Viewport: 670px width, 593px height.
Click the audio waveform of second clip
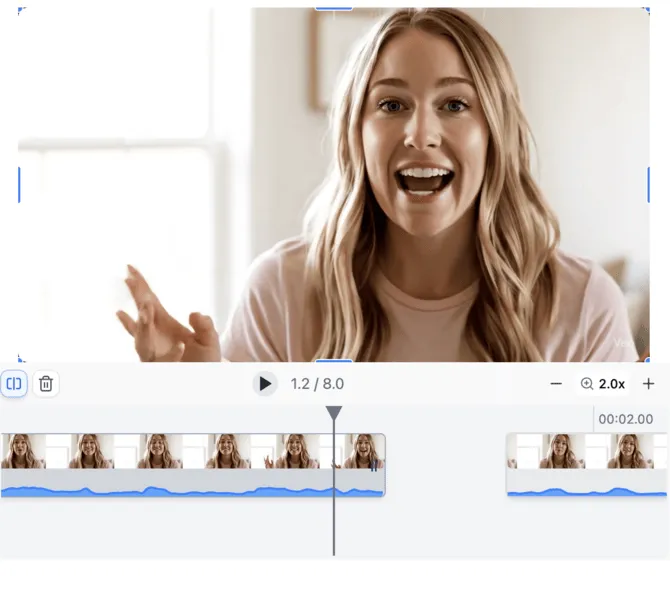click(x=587, y=491)
